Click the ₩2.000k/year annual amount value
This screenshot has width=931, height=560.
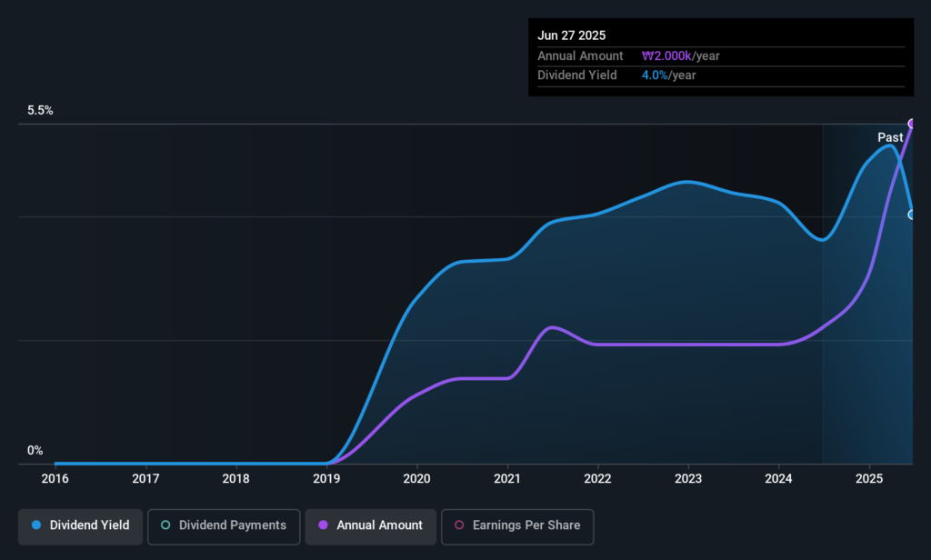coord(680,56)
